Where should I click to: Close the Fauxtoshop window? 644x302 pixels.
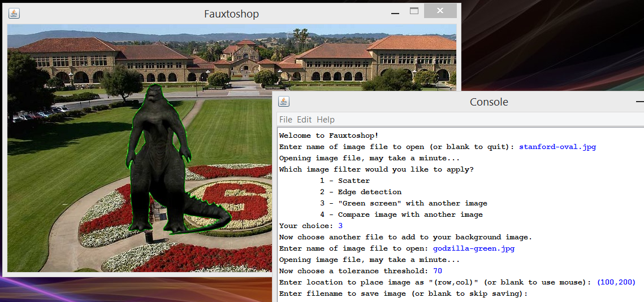point(440,11)
